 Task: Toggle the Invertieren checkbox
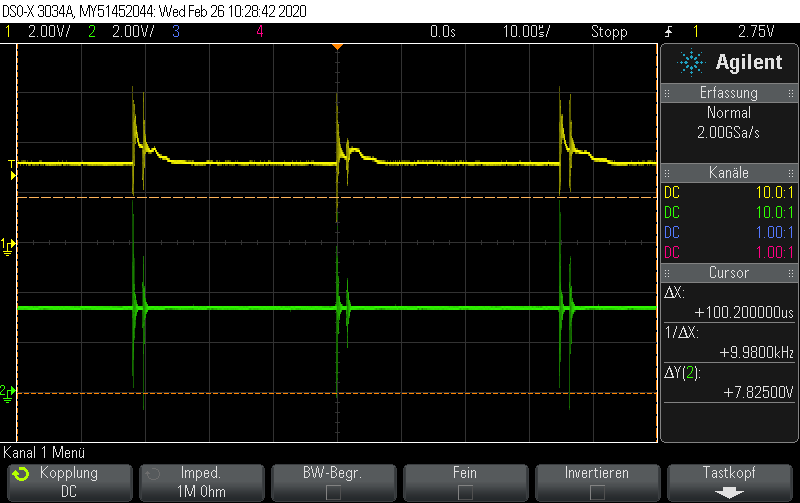597,492
